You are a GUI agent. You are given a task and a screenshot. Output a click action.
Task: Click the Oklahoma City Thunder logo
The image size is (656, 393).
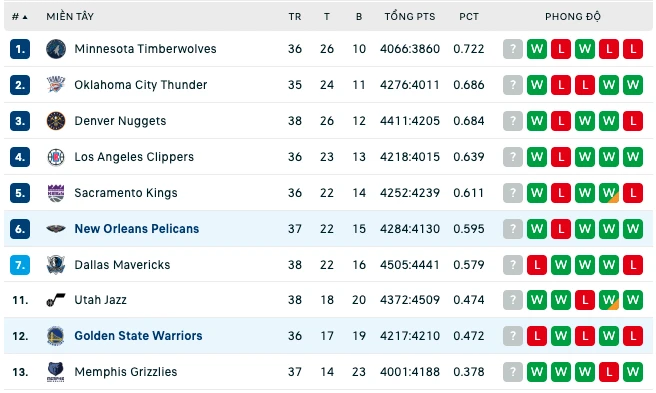(56, 85)
